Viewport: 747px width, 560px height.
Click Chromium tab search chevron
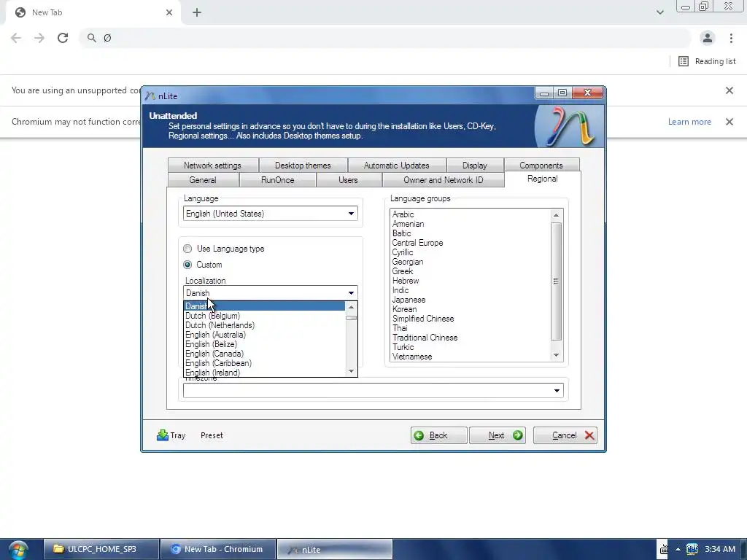coord(659,12)
